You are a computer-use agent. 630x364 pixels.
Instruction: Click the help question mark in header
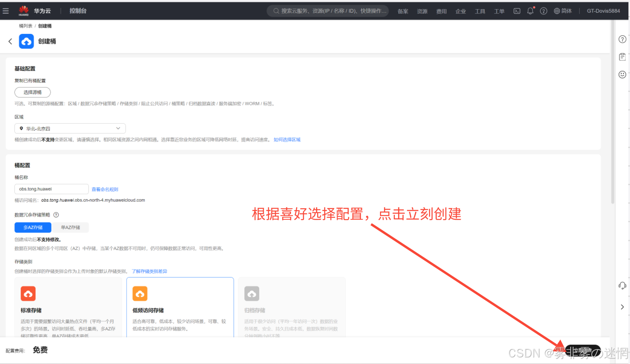click(543, 11)
